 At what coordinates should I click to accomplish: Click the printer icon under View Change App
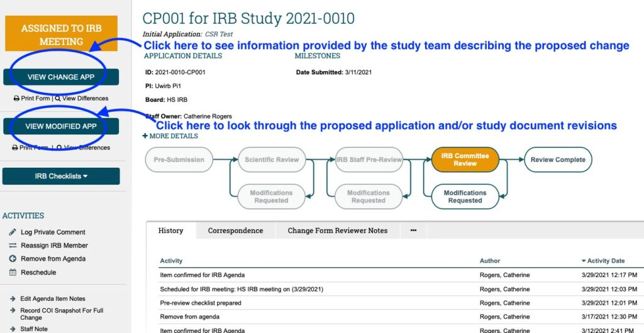tap(16, 99)
